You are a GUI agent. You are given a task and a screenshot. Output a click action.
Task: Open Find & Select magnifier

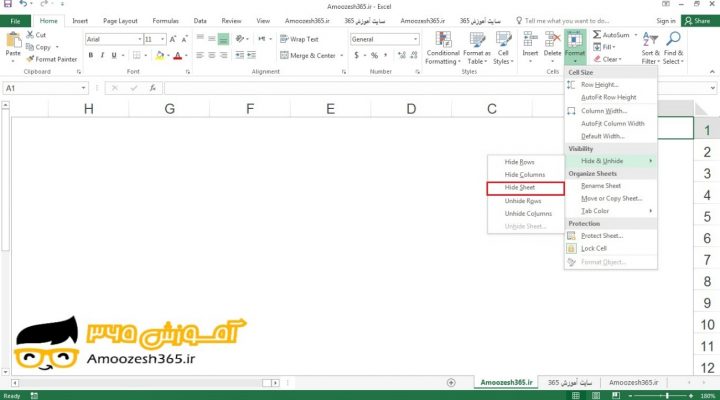pyautogui.click(x=673, y=48)
